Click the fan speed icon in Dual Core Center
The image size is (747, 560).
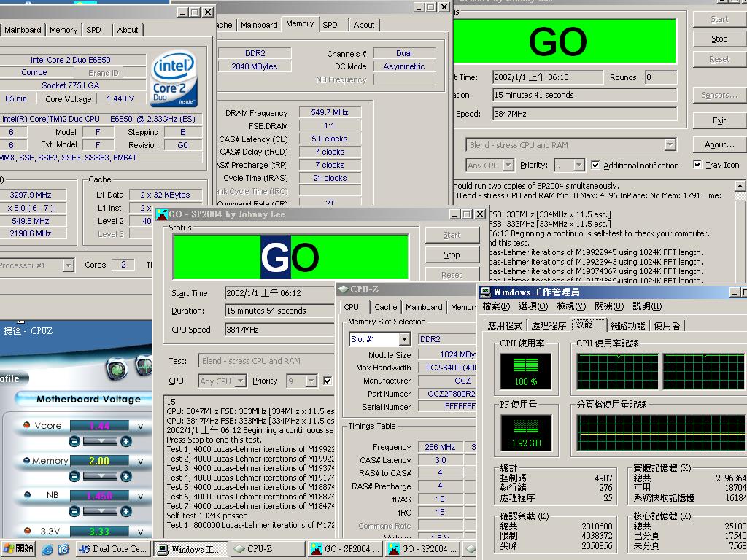(x=117, y=368)
